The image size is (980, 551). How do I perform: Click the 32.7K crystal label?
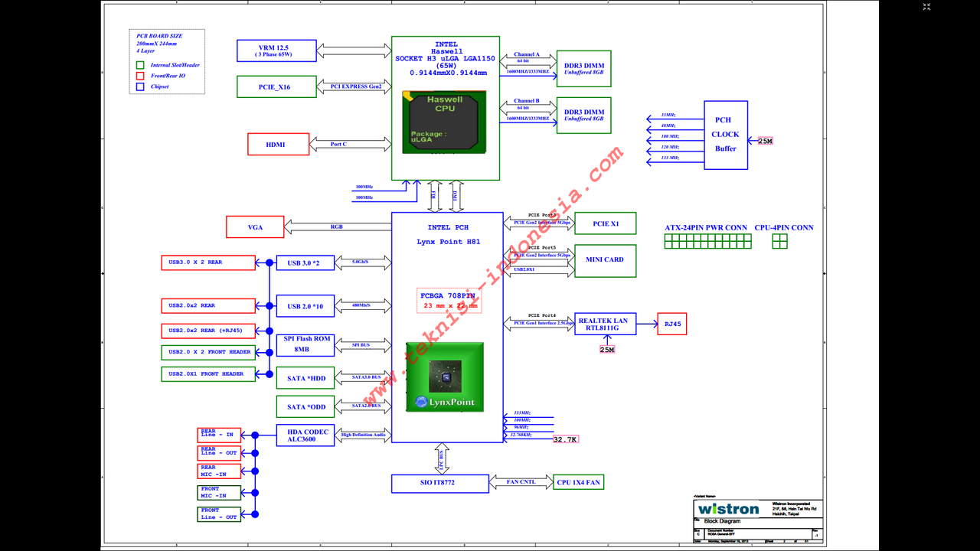[x=565, y=439]
